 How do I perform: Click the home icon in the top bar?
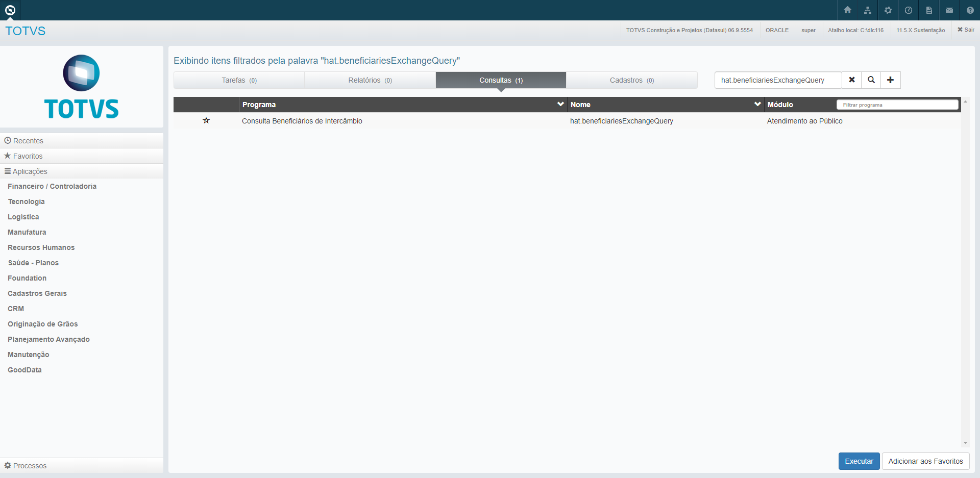[x=847, y=10]
